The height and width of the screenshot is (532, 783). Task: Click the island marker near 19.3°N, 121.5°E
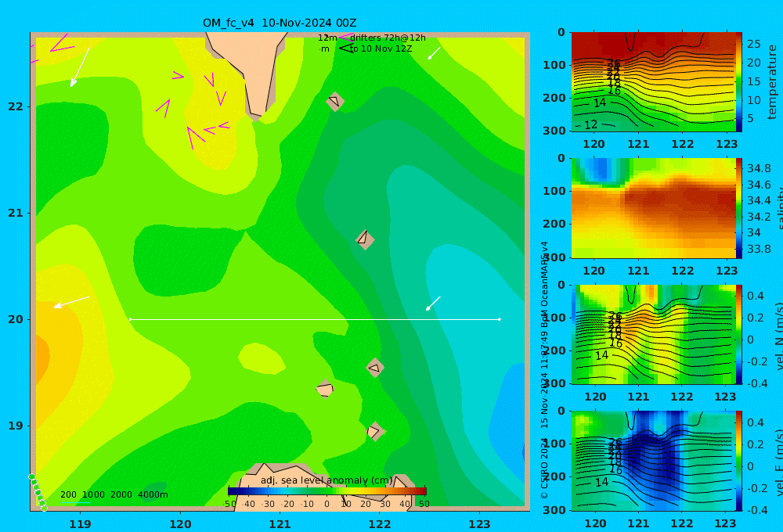tap(325, 389)
